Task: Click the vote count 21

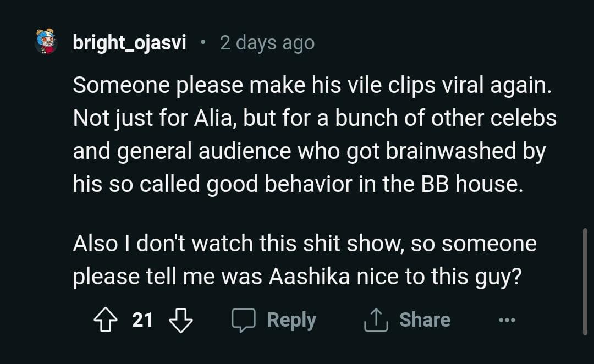Action: point(143,320)
